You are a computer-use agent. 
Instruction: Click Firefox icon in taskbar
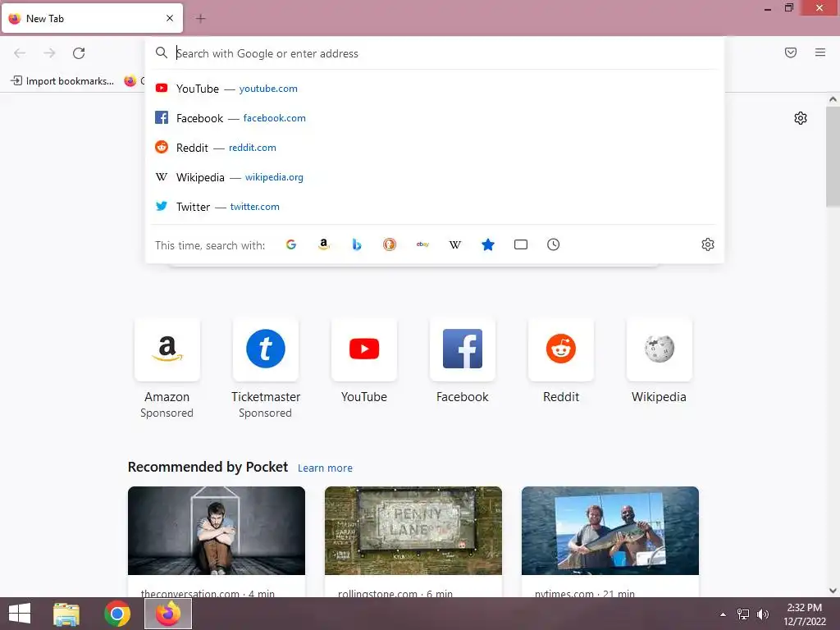tap(168, 614)
